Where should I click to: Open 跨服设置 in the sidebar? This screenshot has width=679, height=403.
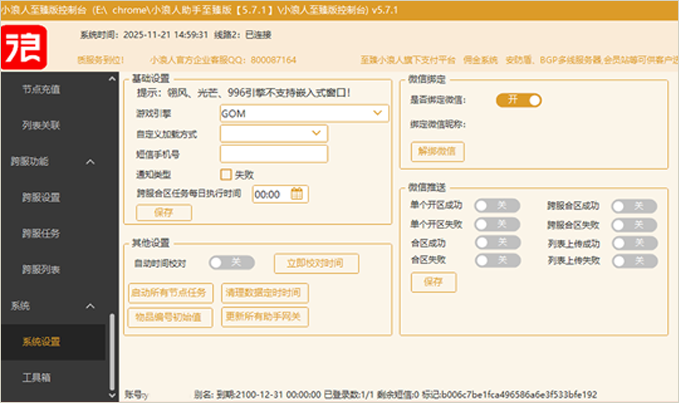point(42,197)
